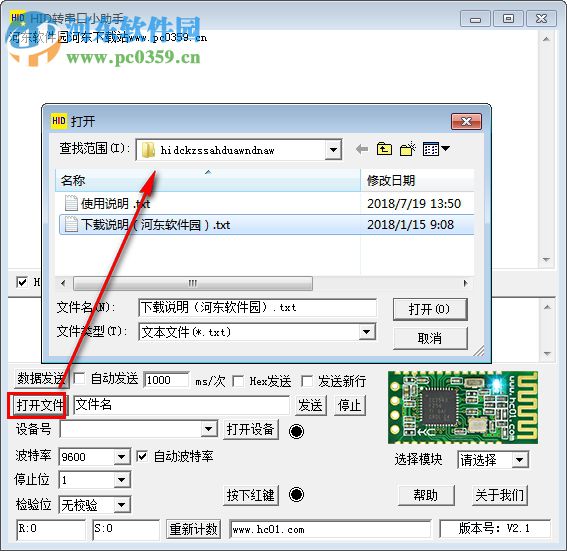
Task: Click the back arrow in Open dialog
Action: click(x=362, y=149)
